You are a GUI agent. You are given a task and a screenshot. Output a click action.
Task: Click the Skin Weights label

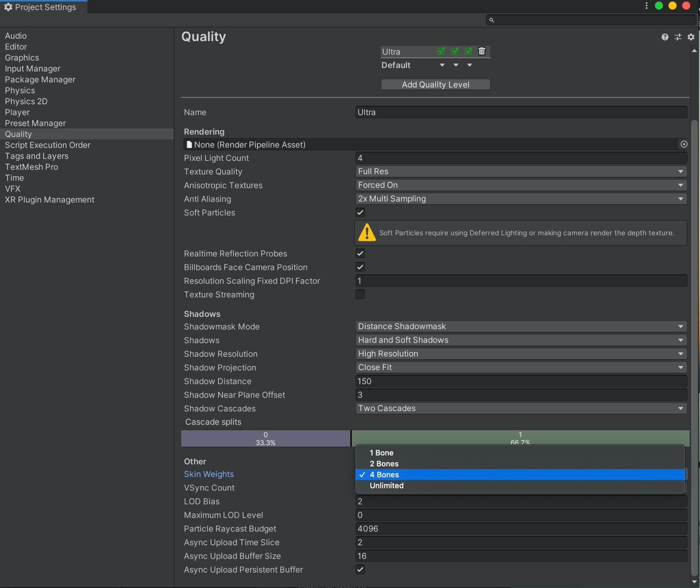coord(209,474)
